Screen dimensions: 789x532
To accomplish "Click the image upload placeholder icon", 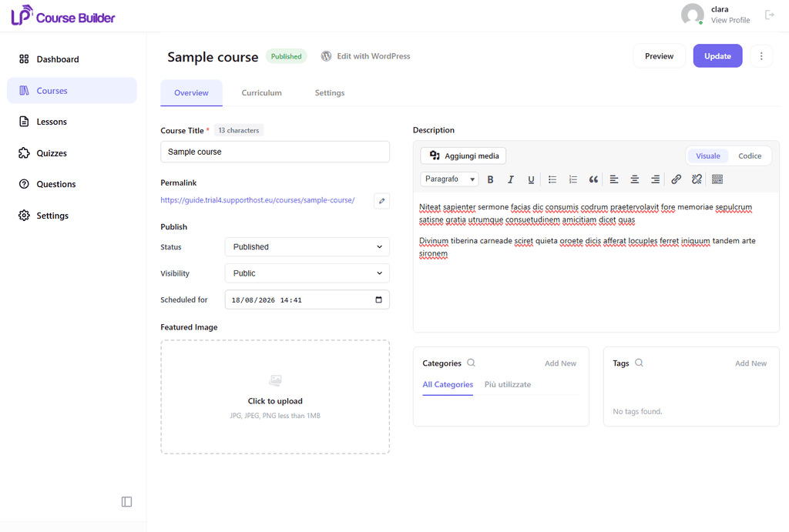I will (275, 380).
